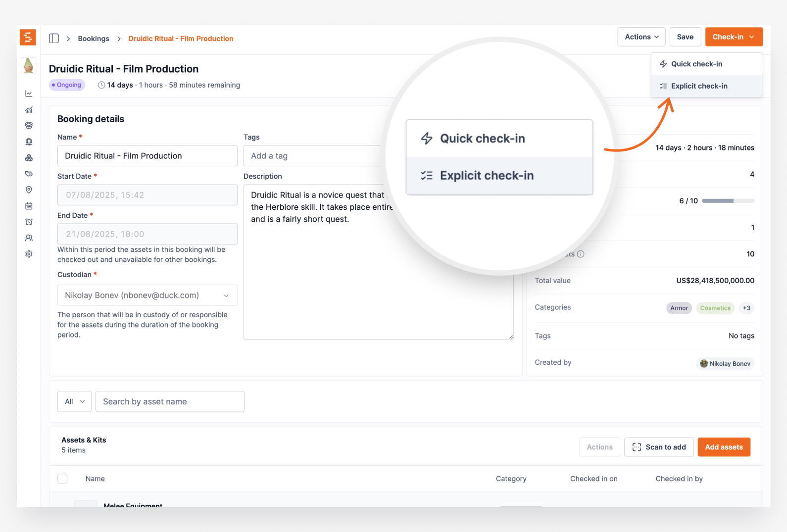This screenshot has width=787, height=532.
Task: Open the locations pin icon in sidebar
Action: click(x=29, y=190)
